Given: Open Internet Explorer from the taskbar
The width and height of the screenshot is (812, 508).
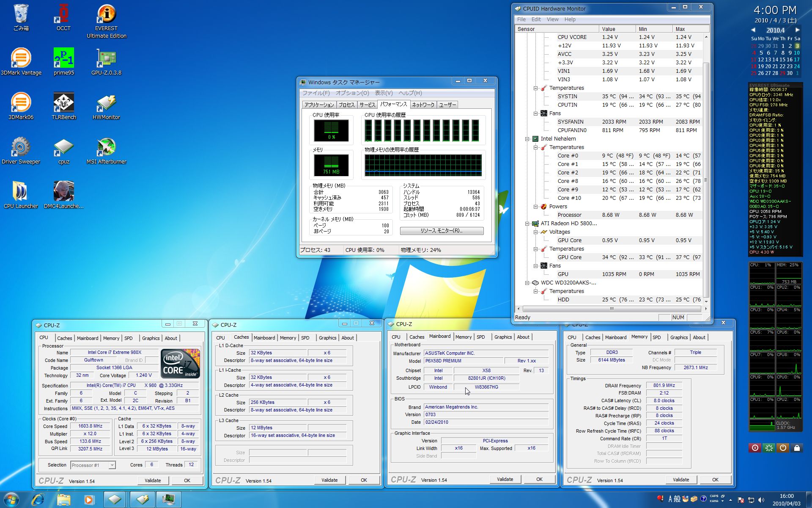Looking at the screenshot, I should pyautogui.click(x=38, y=500).
